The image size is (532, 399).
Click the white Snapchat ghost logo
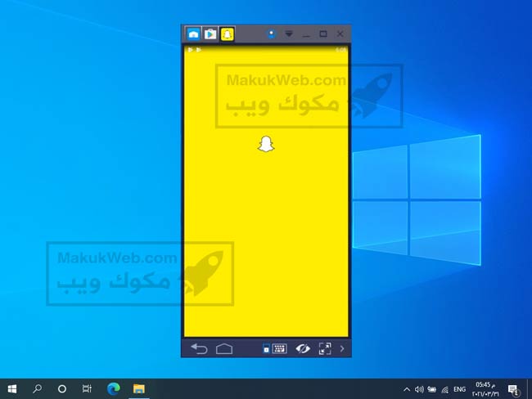pos(265,144)
